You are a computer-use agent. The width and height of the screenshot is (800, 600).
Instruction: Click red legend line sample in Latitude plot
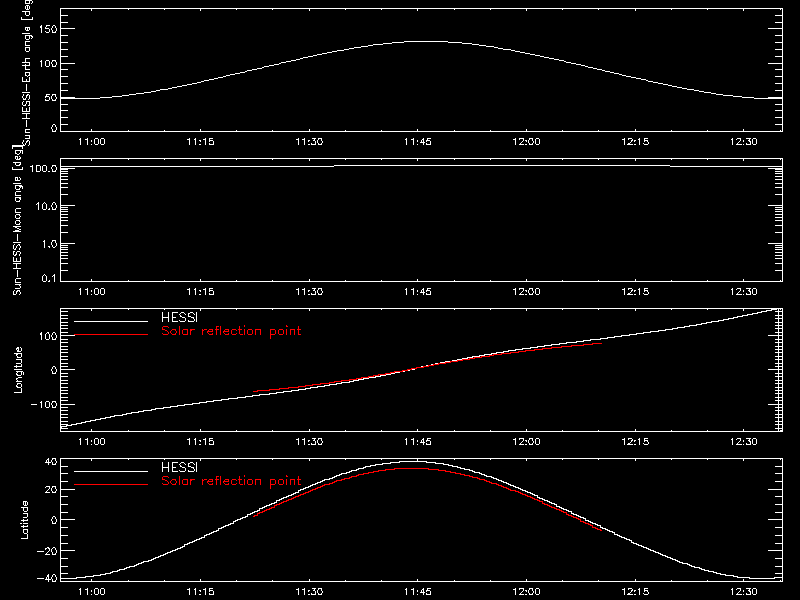pyautogui.click(x=111, y=485)
